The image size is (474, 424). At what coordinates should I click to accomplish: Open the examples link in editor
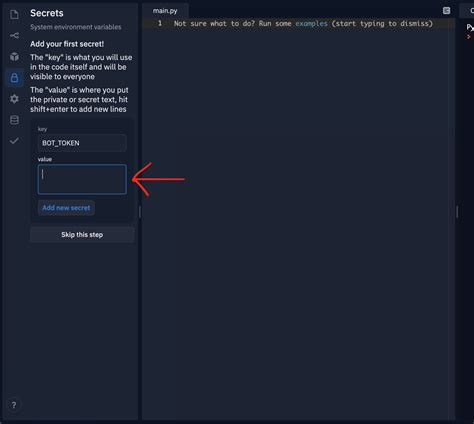pos(311,24)
